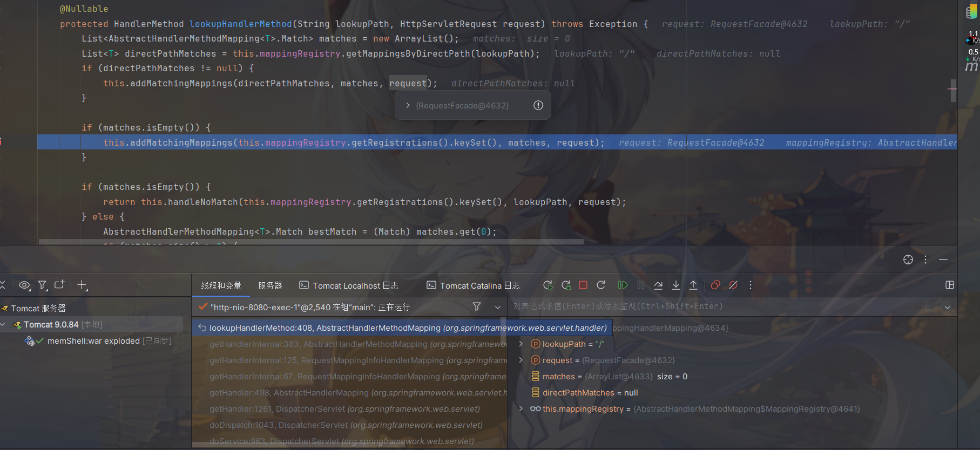Resume program with the green play icon
The height and width of the screenshot is (450, 980).
pyautogui.click(x=623, y=285)
